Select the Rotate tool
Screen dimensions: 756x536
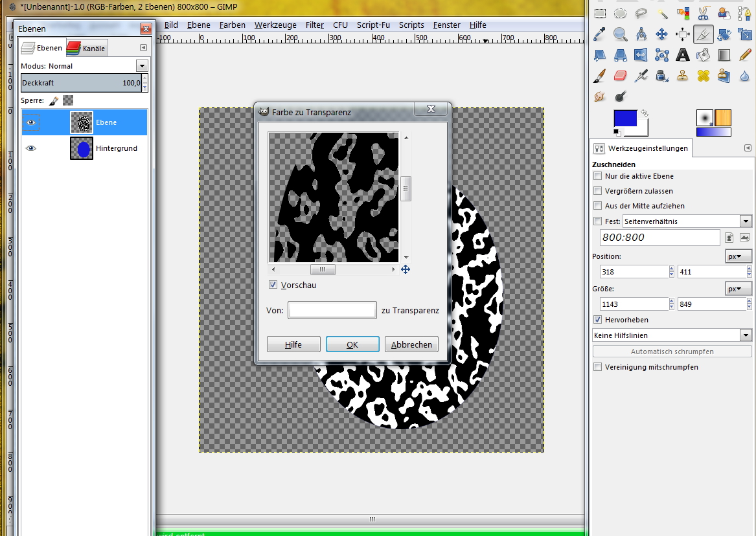724,34
